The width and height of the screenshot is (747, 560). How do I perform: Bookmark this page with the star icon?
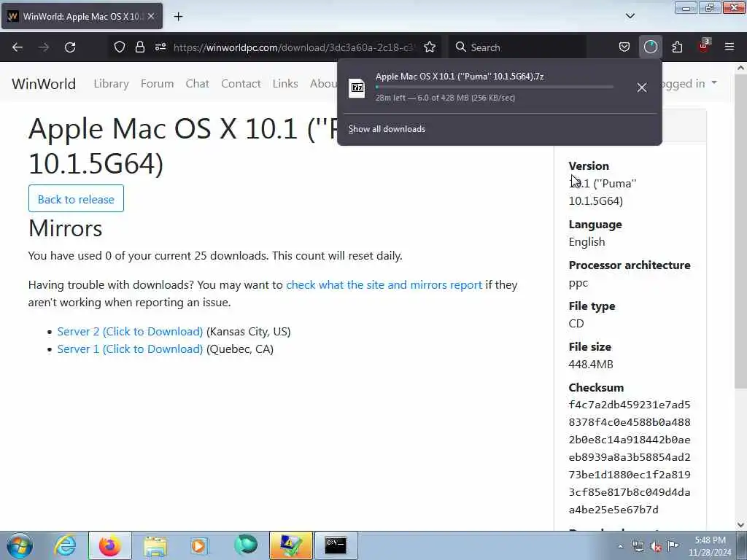pos(430,47)
